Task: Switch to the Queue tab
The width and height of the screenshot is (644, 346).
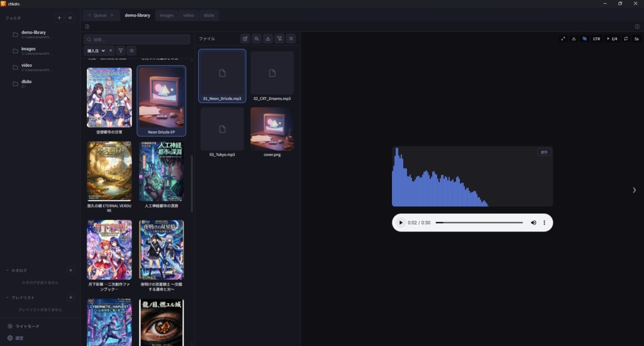Action: (x=100, y=15)
